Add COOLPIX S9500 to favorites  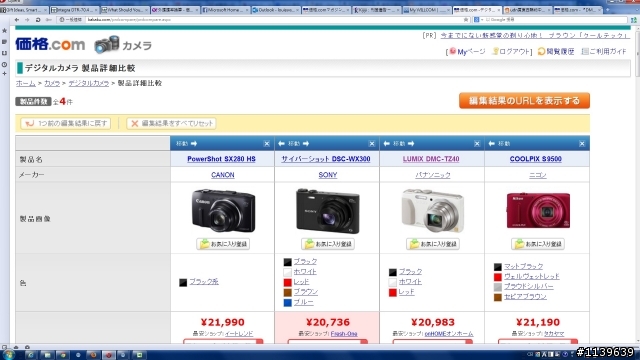pyautogui.click(x=538, y=244)
